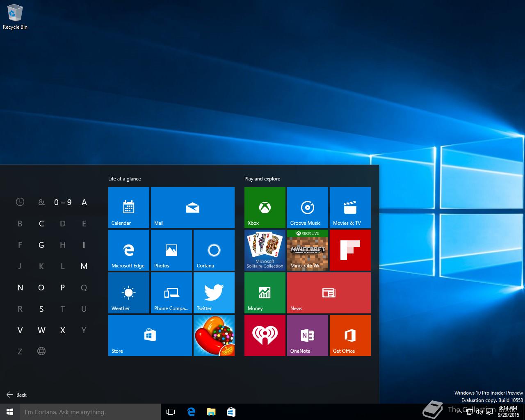Jump to apps under letter G
This screenshot has height=420, width=525.
pos(41,245)
